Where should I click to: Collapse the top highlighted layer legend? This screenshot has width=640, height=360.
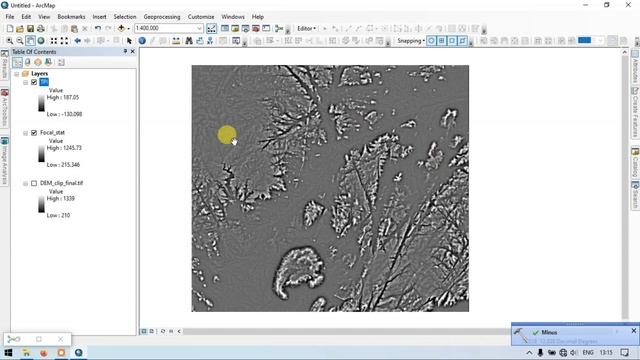[x=25, y=82]
